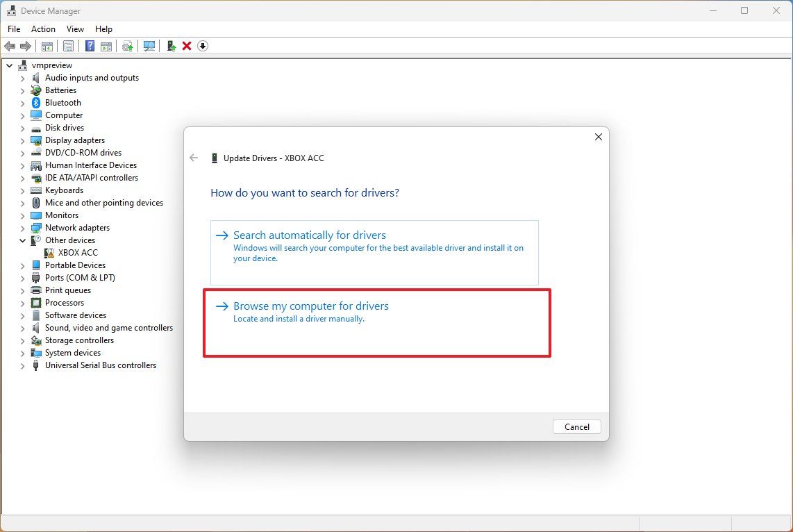
Task: Click the Help question mark toolbar icon
Action: (90, 46)
